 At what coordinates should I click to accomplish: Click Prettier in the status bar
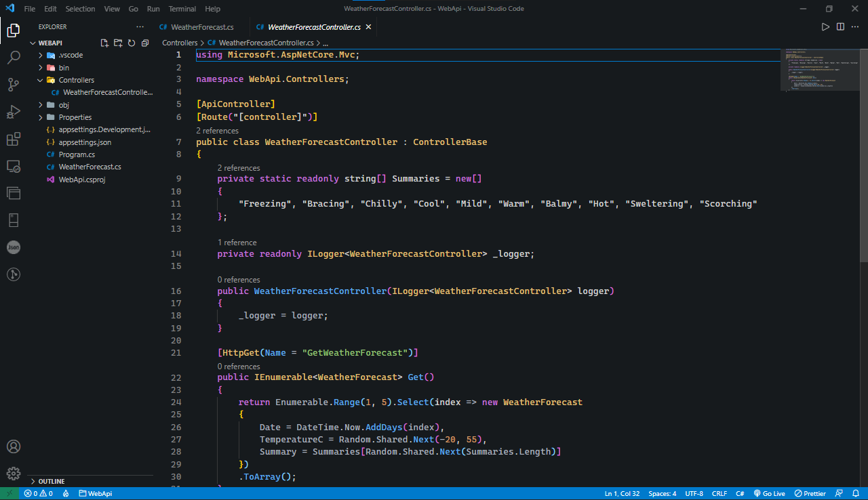click(x=810, y=493)
